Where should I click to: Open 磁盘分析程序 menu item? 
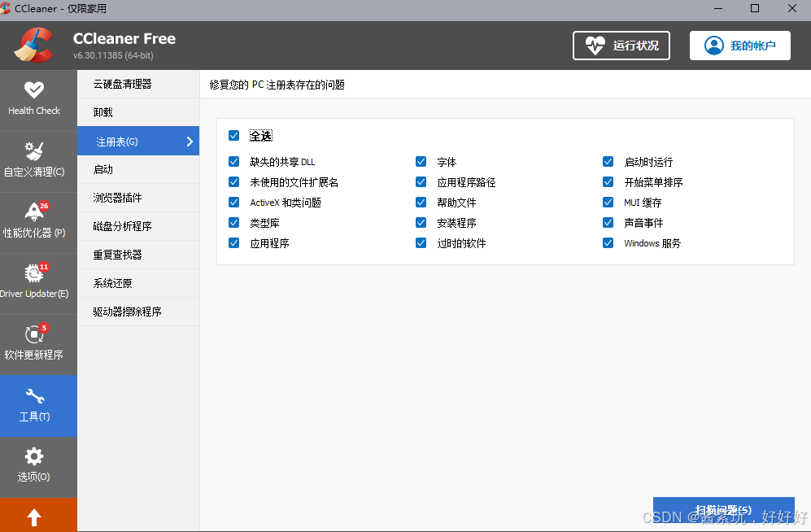[138, 226]
